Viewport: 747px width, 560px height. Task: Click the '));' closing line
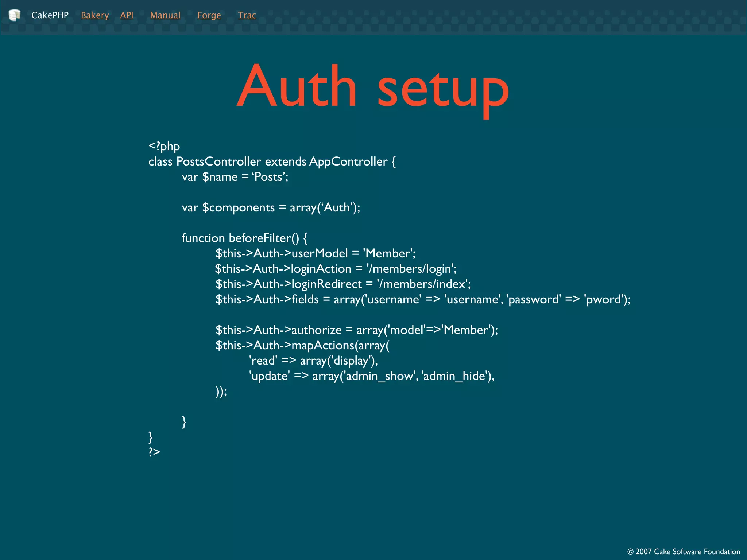coord(221,391)
